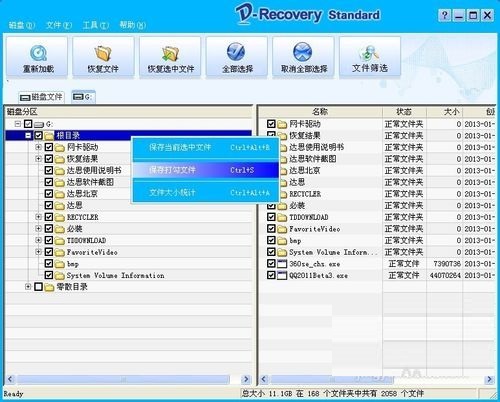Select the 360se_chs.exe file icon
The image size is (500, 402).
click(x=282, y=264)
